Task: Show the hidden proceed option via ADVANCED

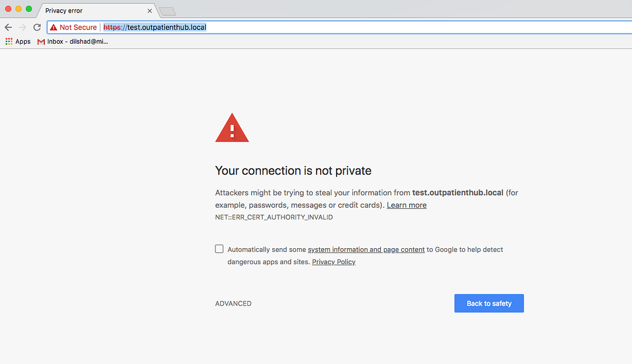Action: click(x=233, y=303)
